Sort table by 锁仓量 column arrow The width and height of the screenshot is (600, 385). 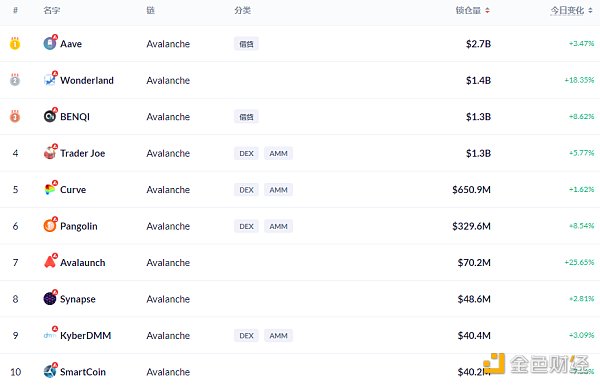point(488,10)
